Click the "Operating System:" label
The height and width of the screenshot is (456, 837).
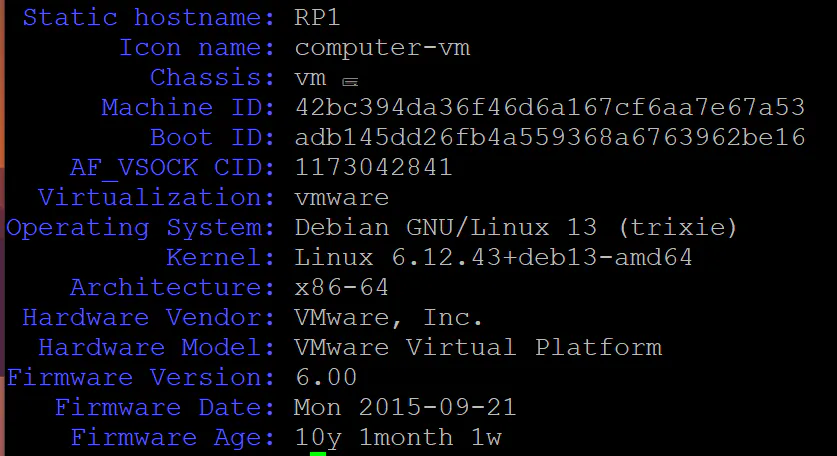pyautogui.click(x=141, y=227)
